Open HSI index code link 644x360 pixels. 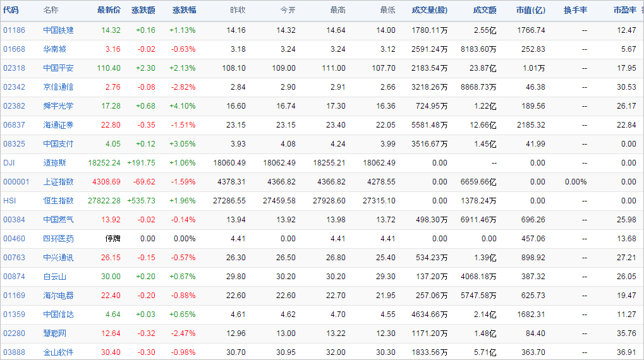tap(9, 201)
